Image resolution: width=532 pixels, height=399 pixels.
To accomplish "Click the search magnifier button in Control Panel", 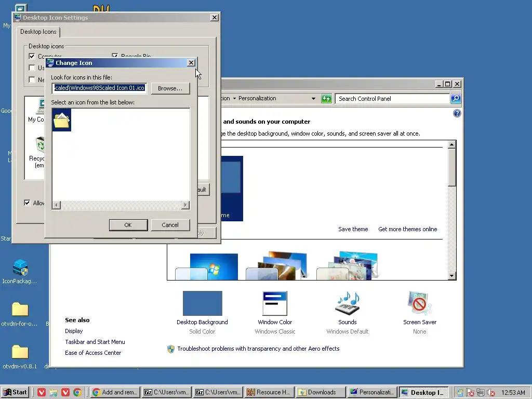I will point(456,99).
